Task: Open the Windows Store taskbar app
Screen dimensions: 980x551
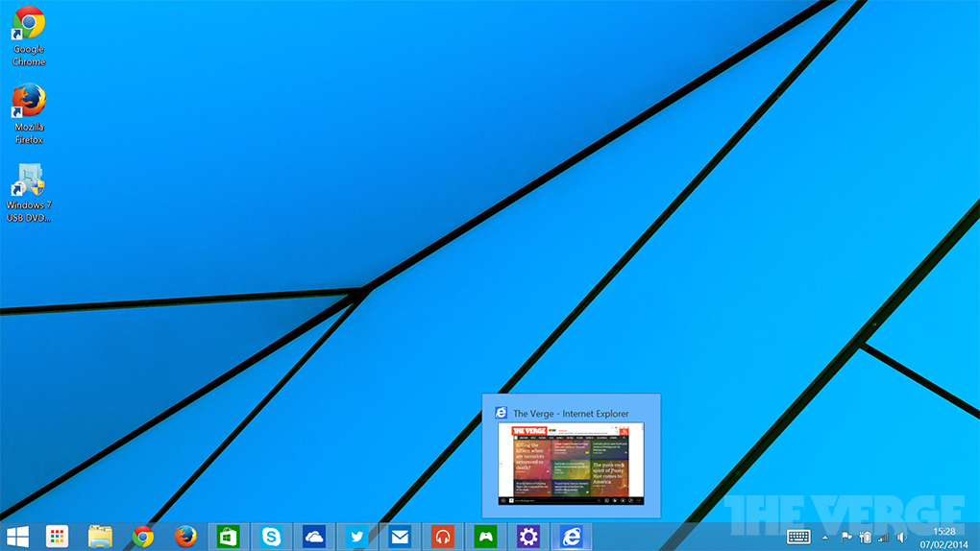Action: coord(229,537)
